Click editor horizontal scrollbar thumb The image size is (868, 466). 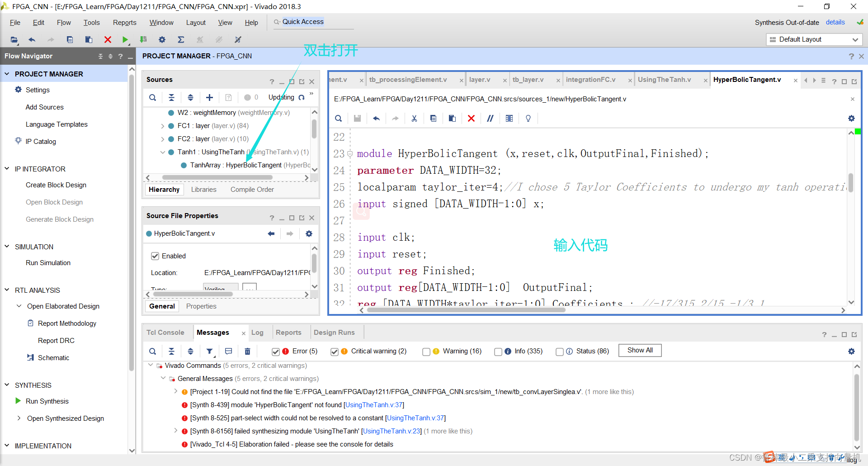click(466, 310)
